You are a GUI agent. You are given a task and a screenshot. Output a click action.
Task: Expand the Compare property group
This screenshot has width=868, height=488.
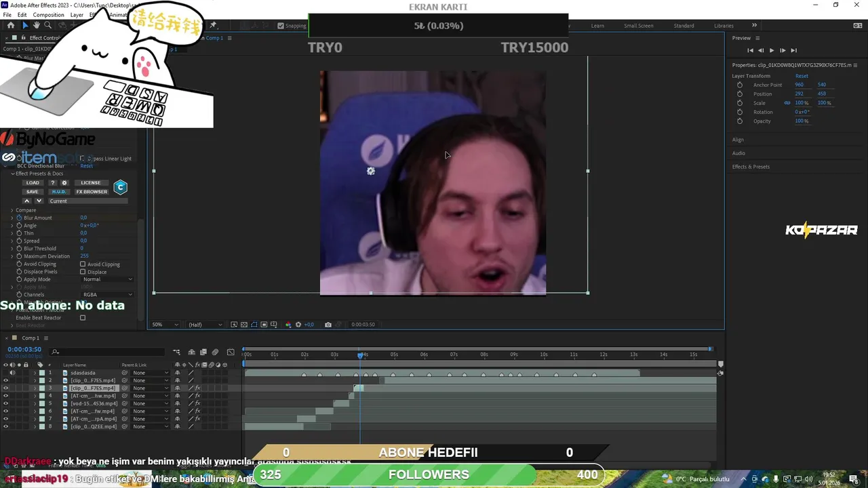(12, 210)
